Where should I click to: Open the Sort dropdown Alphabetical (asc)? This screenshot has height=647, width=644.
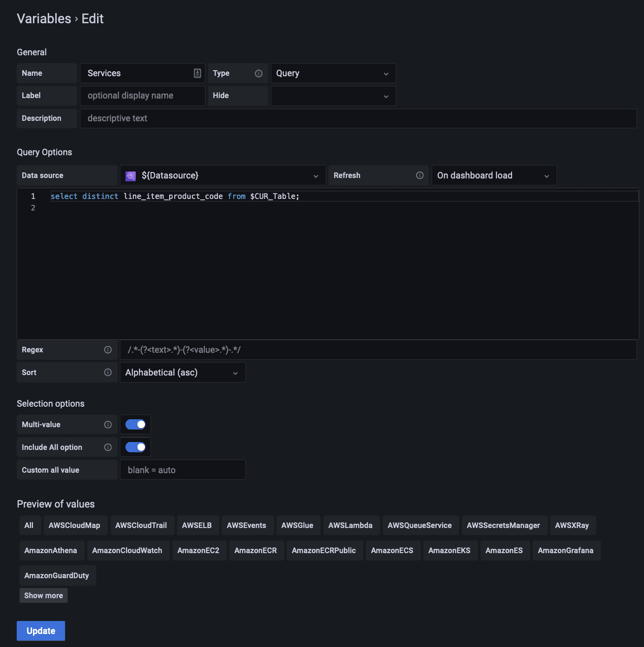[182, 372]
